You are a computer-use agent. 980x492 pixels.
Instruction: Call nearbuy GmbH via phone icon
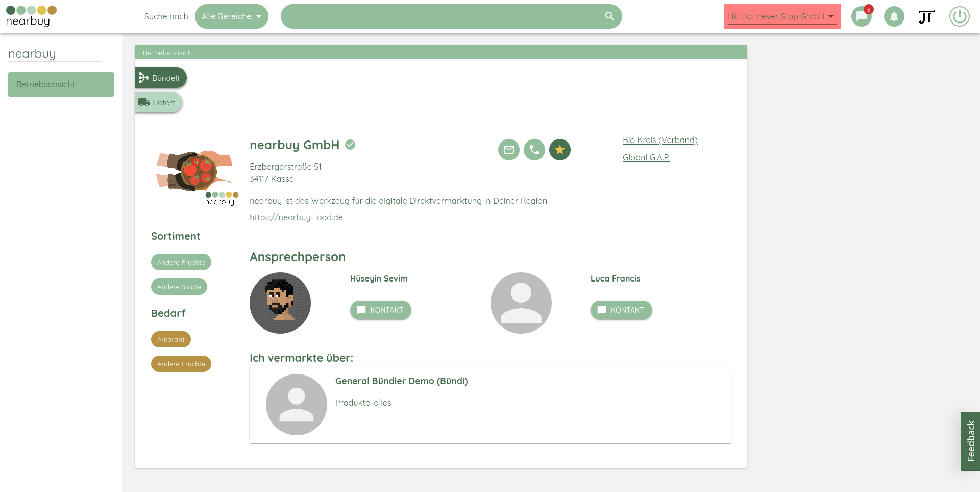[534, 150]
